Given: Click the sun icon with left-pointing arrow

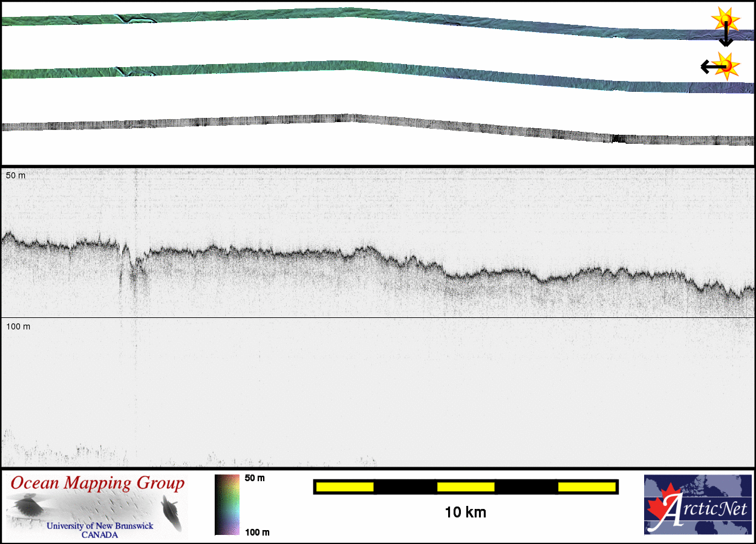Looking at the screenshot, I should pyautogui.click(x=728, y=65).
